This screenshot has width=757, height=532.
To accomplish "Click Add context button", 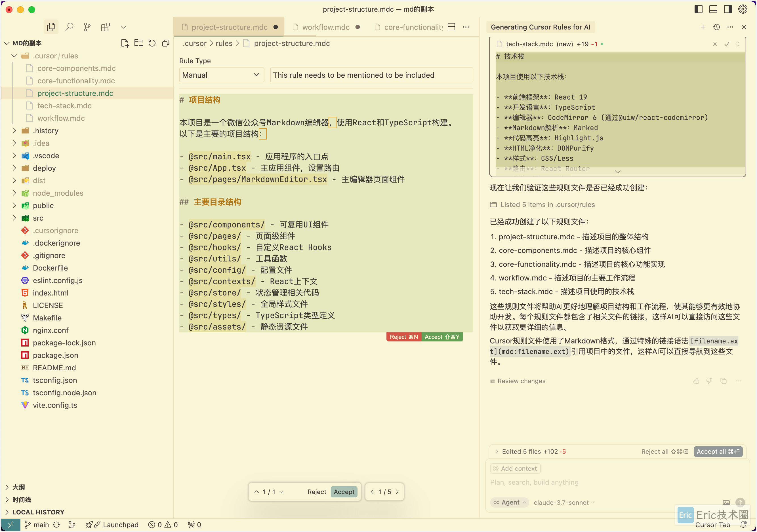I will (515, 468).
